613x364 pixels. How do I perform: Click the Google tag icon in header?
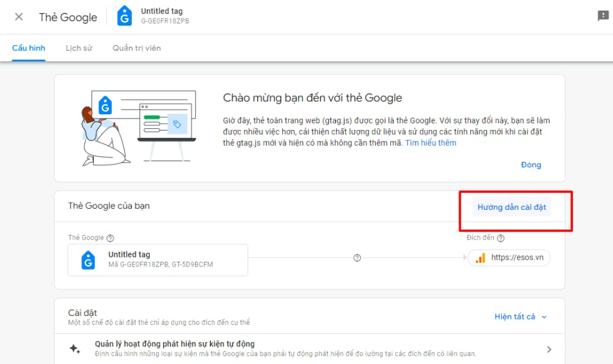124,16
